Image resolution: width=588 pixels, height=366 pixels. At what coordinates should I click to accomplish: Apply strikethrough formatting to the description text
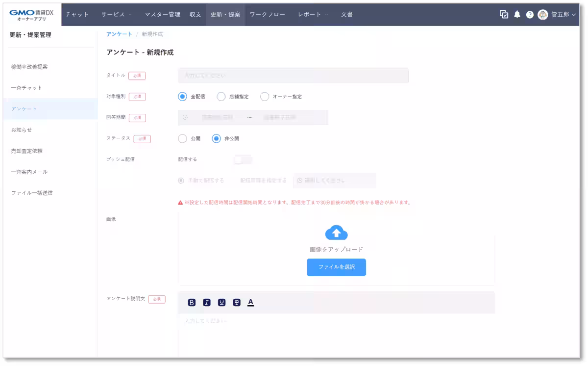click(x=237, y=302)
